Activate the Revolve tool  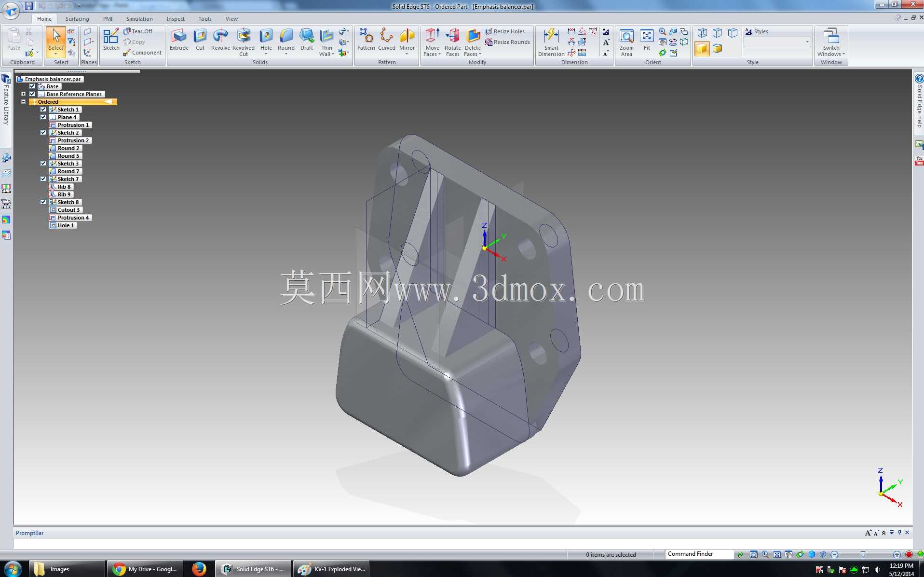(220, 40)
